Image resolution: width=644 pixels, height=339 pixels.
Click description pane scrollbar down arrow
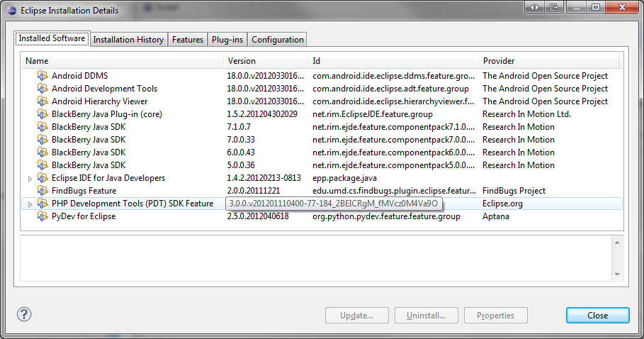click(x=617, y=274)
